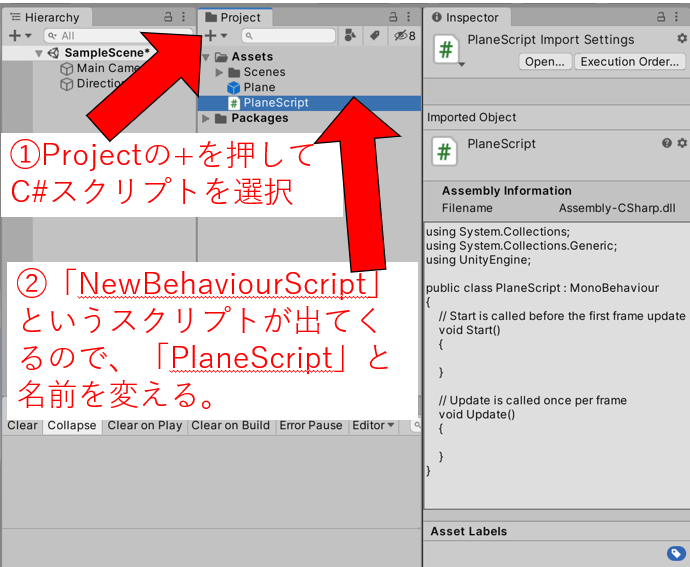690x567 pixels.
Task: Click the 'void Update()' line in preview
Action: point(477,414)
